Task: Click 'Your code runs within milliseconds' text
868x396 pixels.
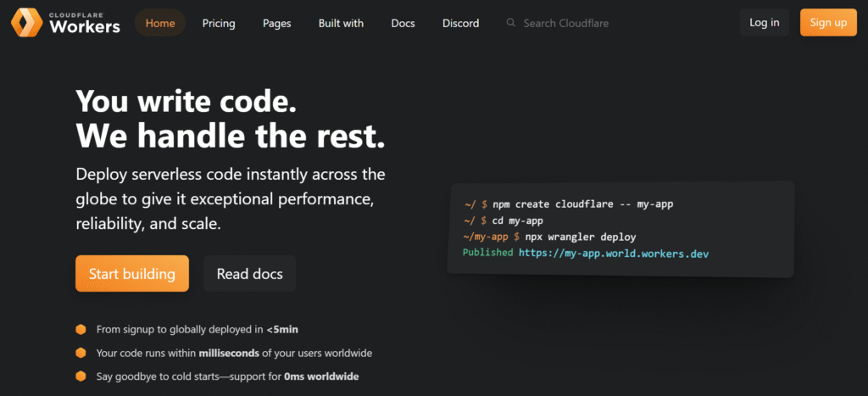Action: pyautogui.click(x=234, y=353)
